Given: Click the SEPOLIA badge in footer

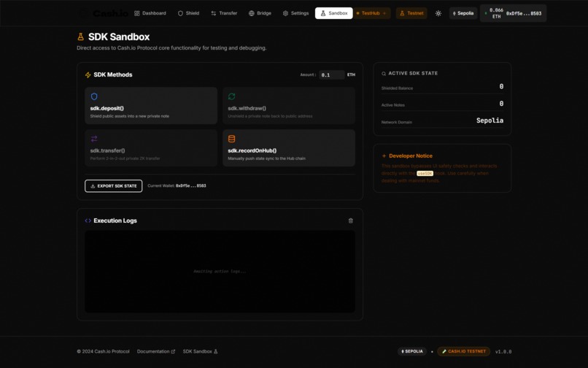Looking at the screenshot, I should 412,351.
